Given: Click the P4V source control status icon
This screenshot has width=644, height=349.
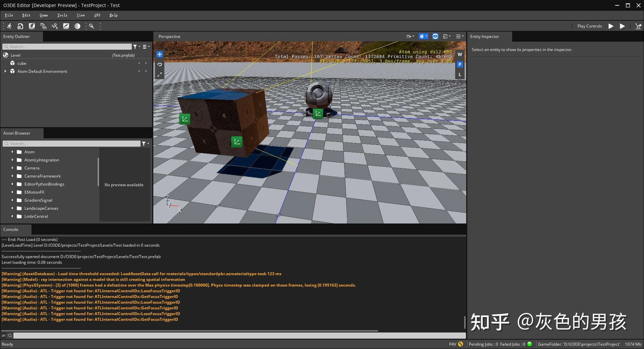Looking at the screenshot, I should (x=461, y=344).
